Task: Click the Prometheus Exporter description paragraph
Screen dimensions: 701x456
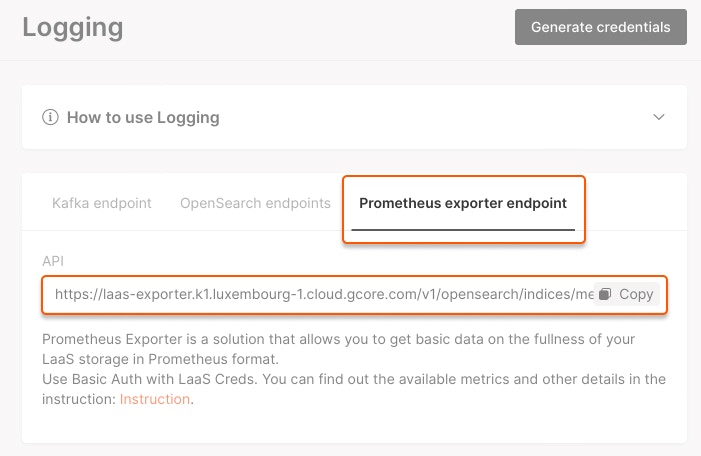Action: point(338,349)
